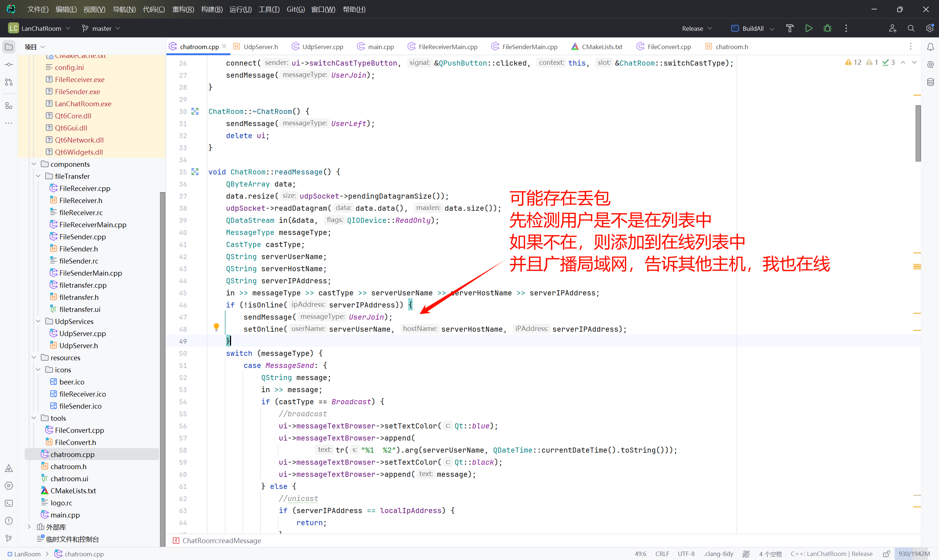Viewport: 939px width, 560px height.
Task: Click the Search Everywhere magnifier icon
Action: [911, 28]
